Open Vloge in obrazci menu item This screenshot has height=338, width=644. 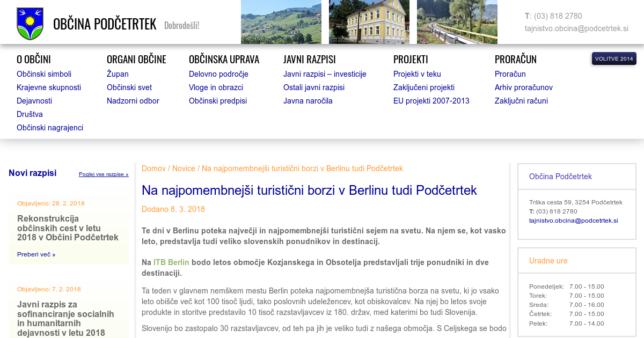(x=216, y=87)
